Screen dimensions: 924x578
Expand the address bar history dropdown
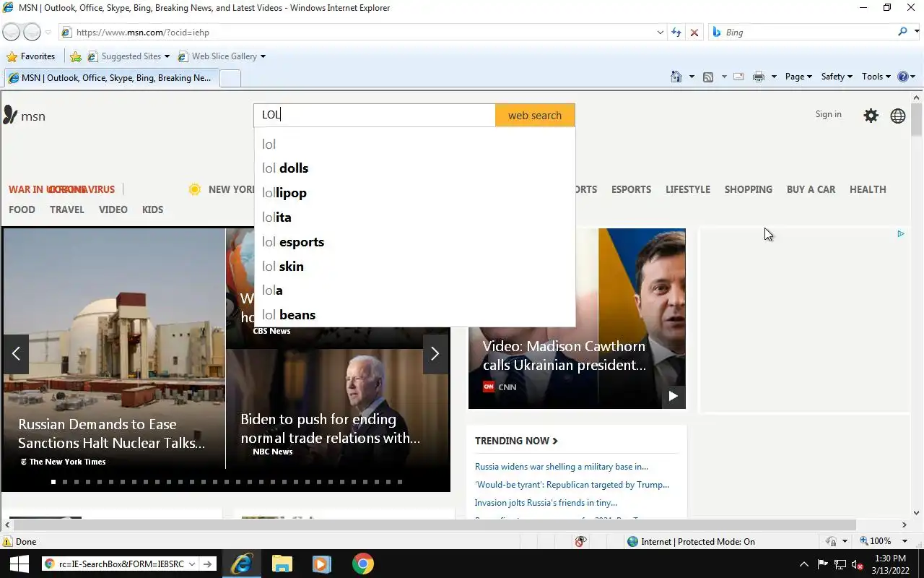pyautogui.click(x=660, y=33)
